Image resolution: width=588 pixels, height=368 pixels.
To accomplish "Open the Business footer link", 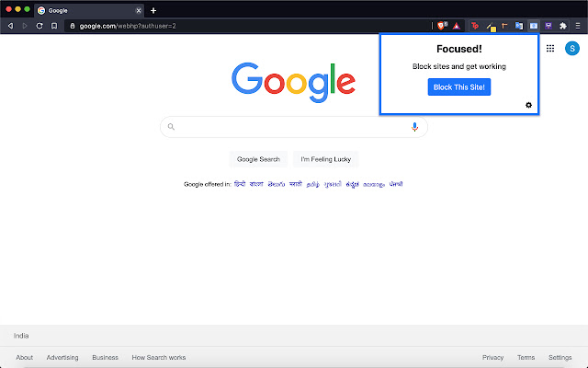I will tap(105, 358).
